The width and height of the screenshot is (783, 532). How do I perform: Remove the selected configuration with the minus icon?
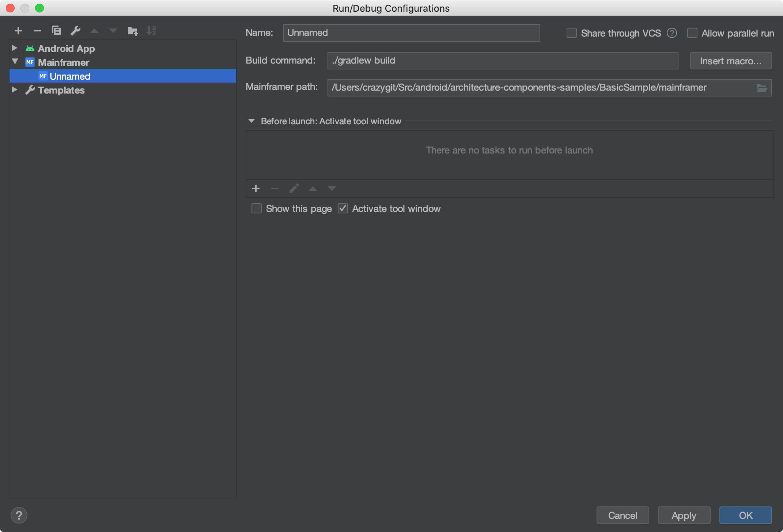pos(37,31)
